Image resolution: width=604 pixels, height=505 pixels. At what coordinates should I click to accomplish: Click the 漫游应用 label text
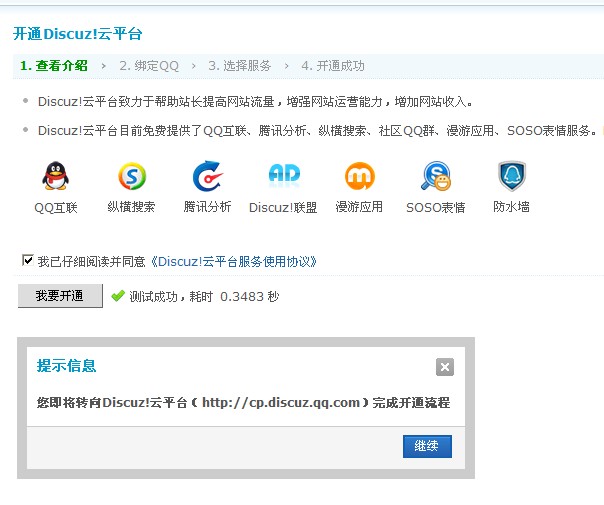click(x=359, y=207)
